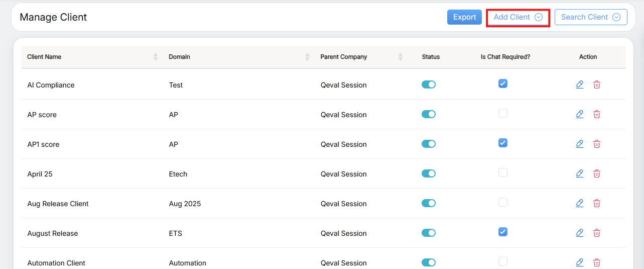Edit the AP1 score client
This screenshot has height=269, width=644.
(x=579, y=144)
